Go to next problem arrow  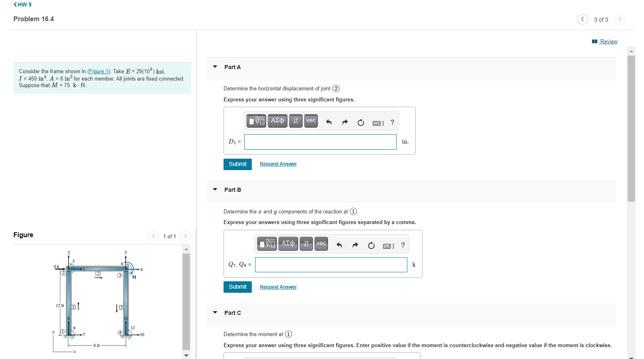619,19
